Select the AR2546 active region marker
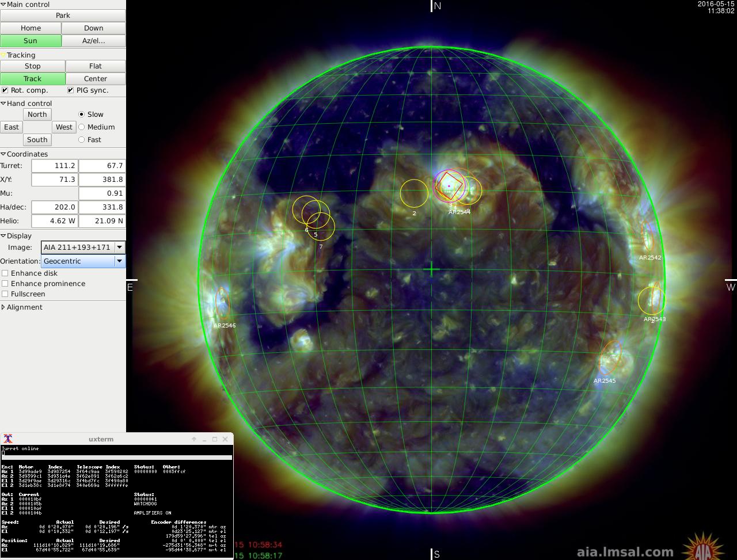This screenshot has height=560, width=737. pyautogui.click(x=222, y=302)
